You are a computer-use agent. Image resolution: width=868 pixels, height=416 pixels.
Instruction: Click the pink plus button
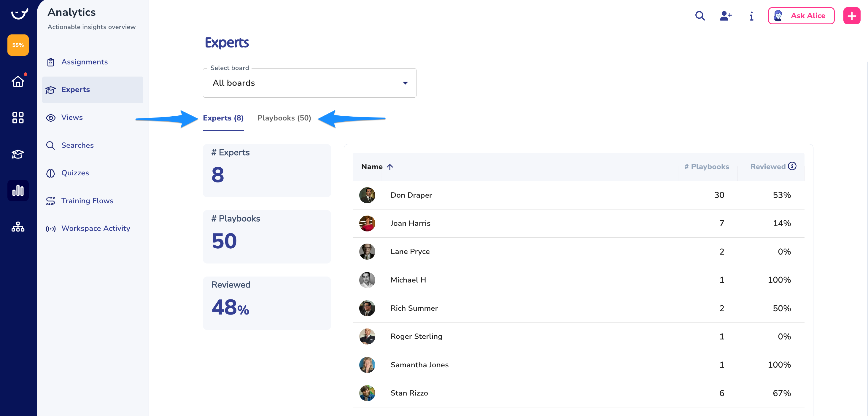click(851, 16)
